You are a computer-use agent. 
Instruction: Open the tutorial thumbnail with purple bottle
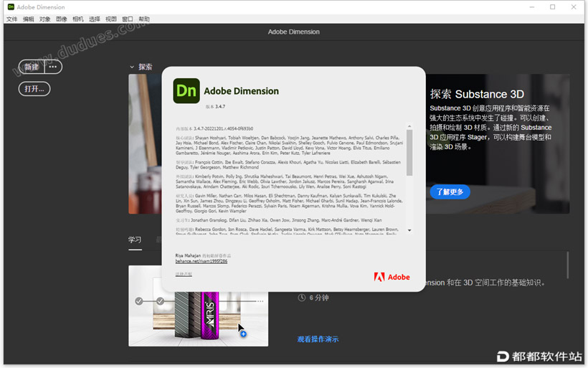click(199, 306)
